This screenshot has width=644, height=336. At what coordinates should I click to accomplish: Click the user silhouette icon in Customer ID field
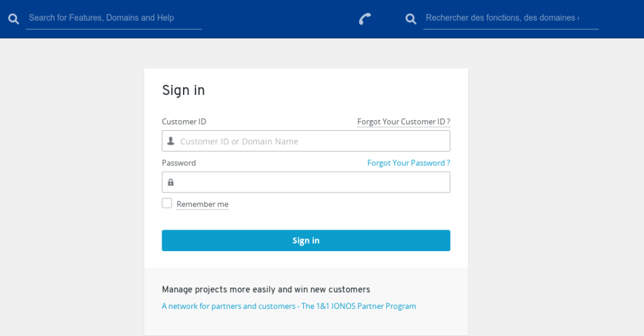pos(170,141)
